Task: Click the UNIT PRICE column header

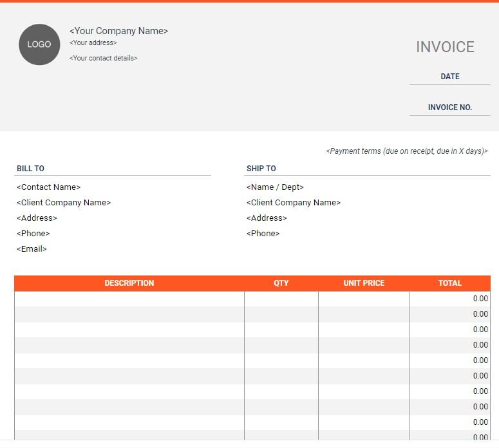Action: point(364,283)
